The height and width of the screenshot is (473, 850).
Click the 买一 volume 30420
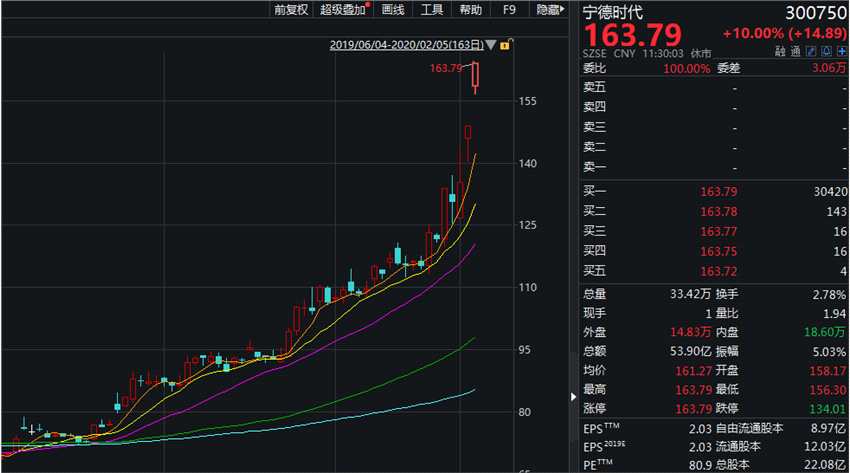830,192
